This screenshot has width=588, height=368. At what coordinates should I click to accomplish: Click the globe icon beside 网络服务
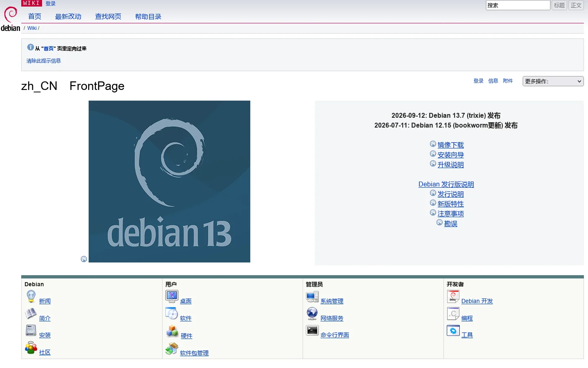click(312, 314)
